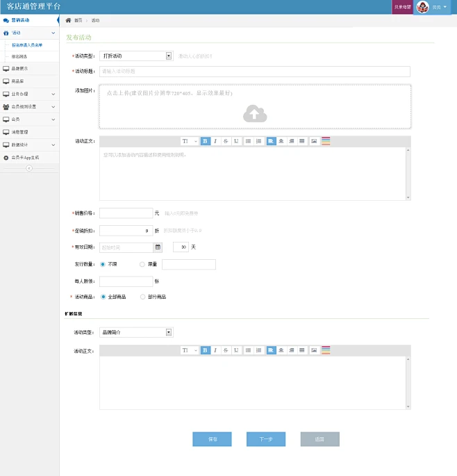
Task: Open 消息管理 in the sidebar
Action: [29, 132]
